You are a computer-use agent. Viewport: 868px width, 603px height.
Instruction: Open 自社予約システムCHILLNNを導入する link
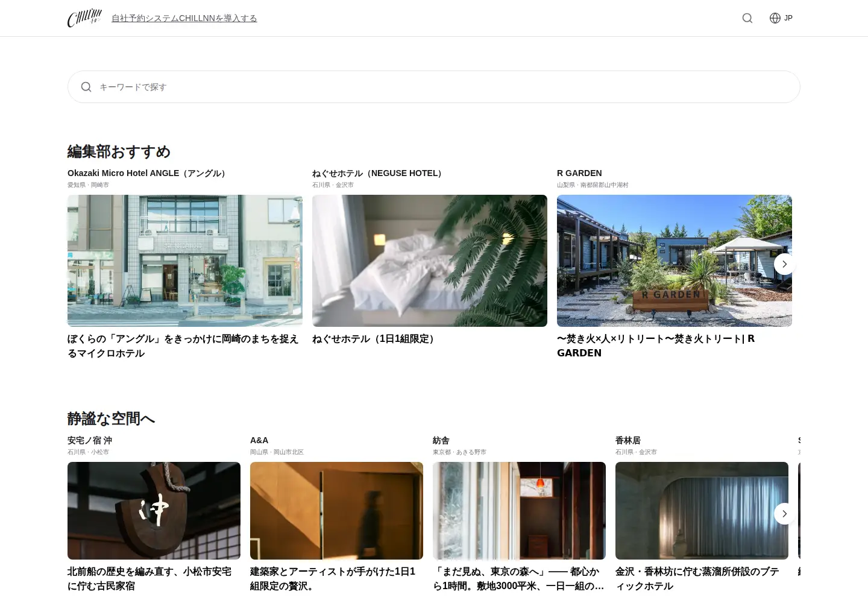[x=184, y=18]
